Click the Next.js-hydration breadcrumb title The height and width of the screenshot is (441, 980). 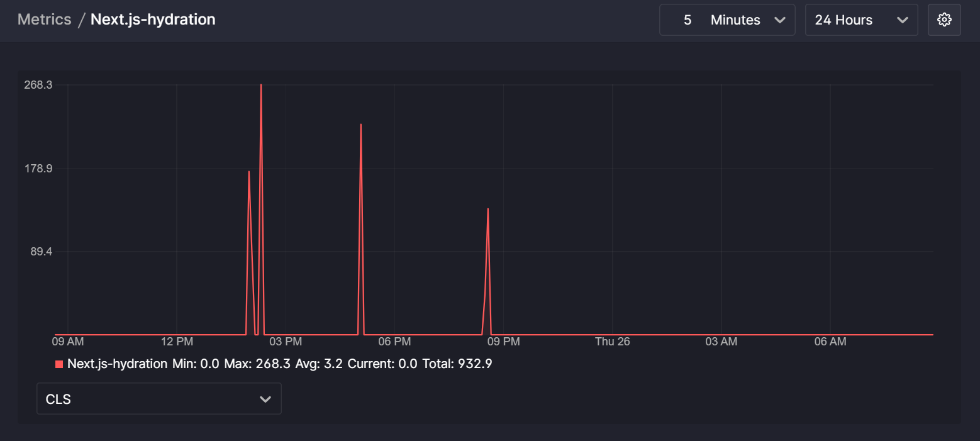[x=153, y=20]
